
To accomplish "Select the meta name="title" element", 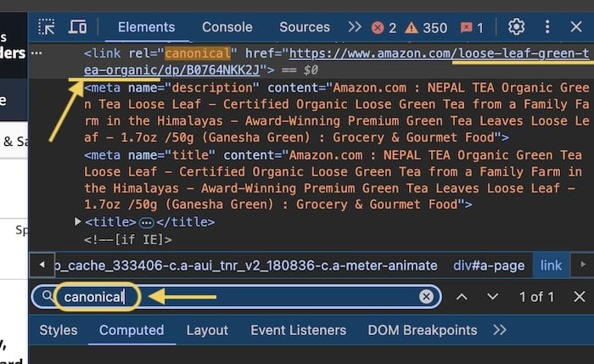I will tap(333, 180).
